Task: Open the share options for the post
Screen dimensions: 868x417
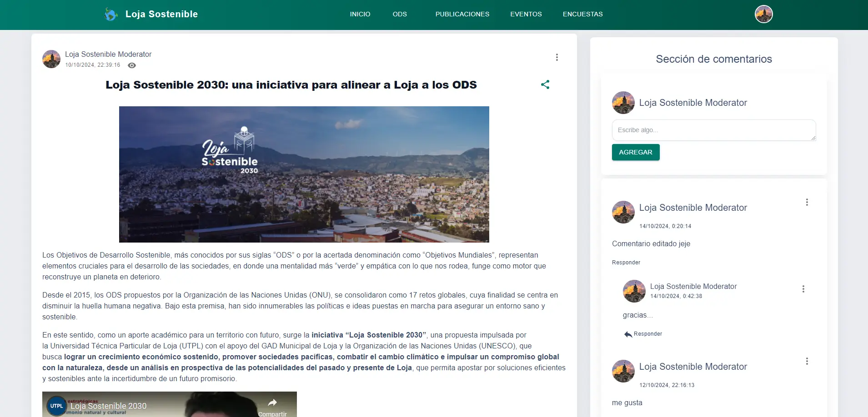Action: (x=545, y=84)
